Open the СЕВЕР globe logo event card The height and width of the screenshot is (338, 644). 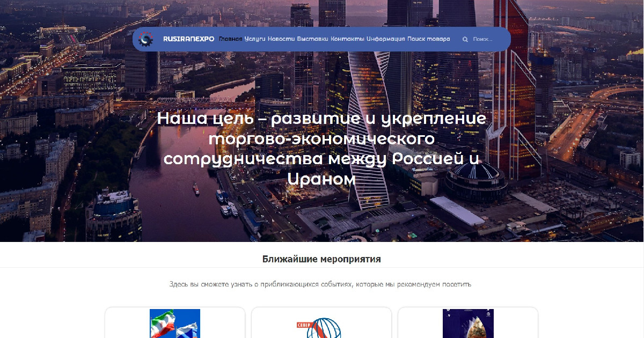click(x=321, y=322)
